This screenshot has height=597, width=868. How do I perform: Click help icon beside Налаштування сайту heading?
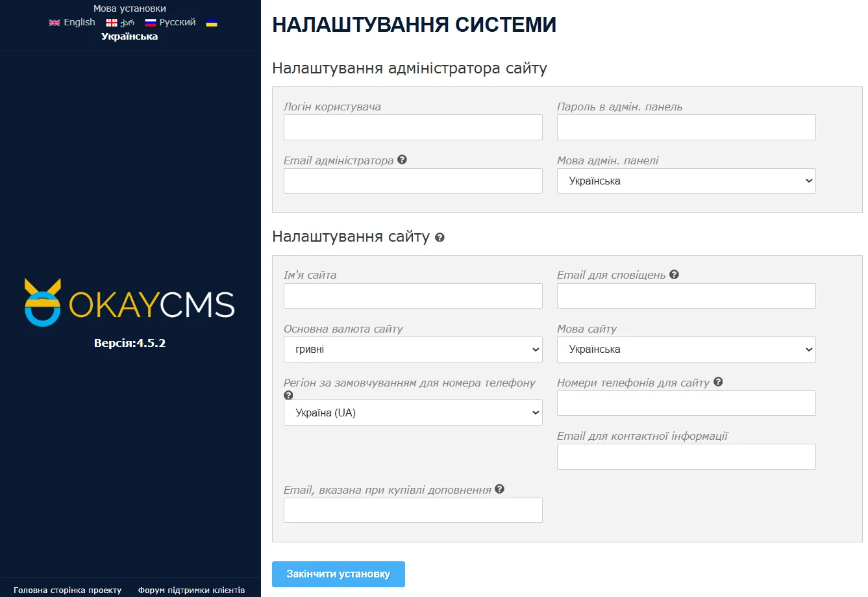coord(441,236)
